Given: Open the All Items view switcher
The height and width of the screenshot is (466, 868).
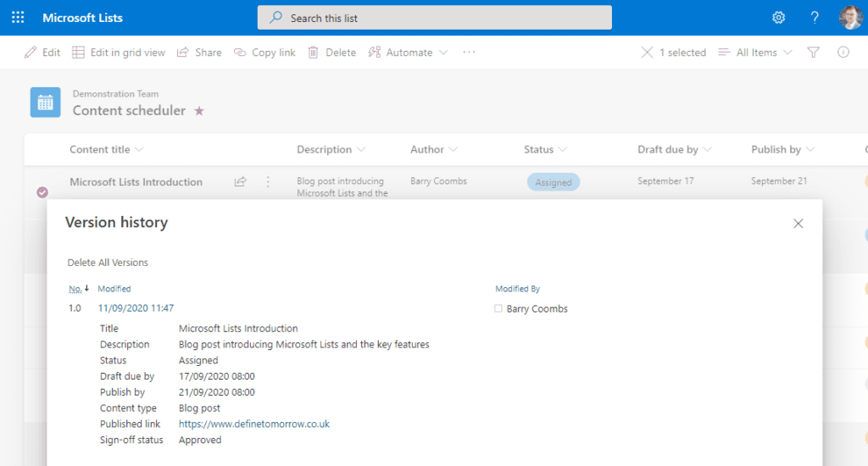Looking at the screenshot, I should (x=755, y=53).
